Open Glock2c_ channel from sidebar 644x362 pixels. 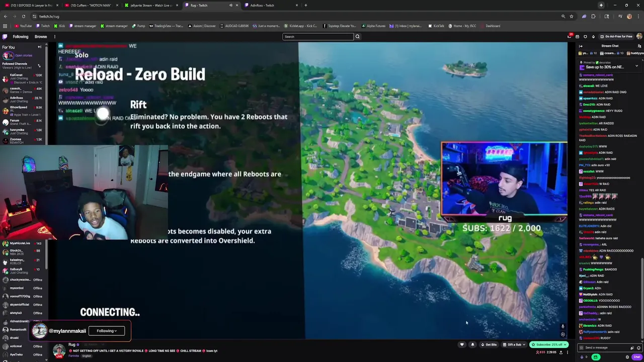(x=23, y=252)
